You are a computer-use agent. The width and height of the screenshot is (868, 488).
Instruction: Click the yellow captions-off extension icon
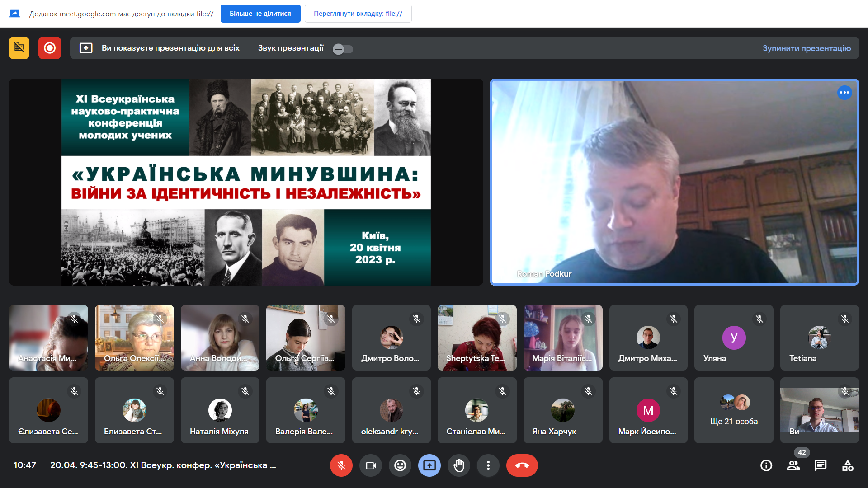coord(19,48)
